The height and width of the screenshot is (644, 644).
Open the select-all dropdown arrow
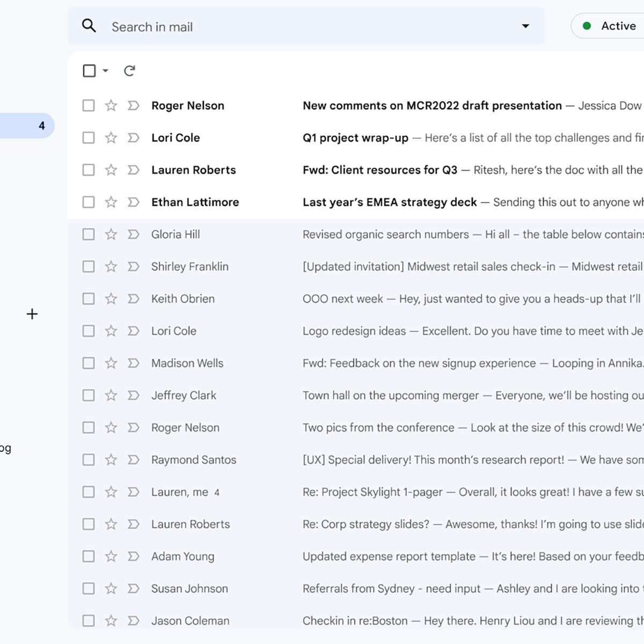pyautogui.click(x=106, y=71)
